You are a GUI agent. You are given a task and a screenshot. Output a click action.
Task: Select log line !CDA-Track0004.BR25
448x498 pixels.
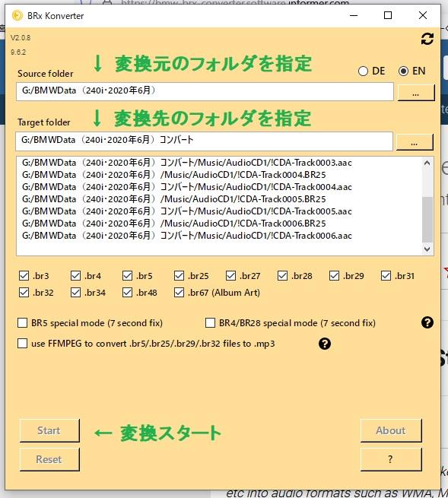point(173,175)
